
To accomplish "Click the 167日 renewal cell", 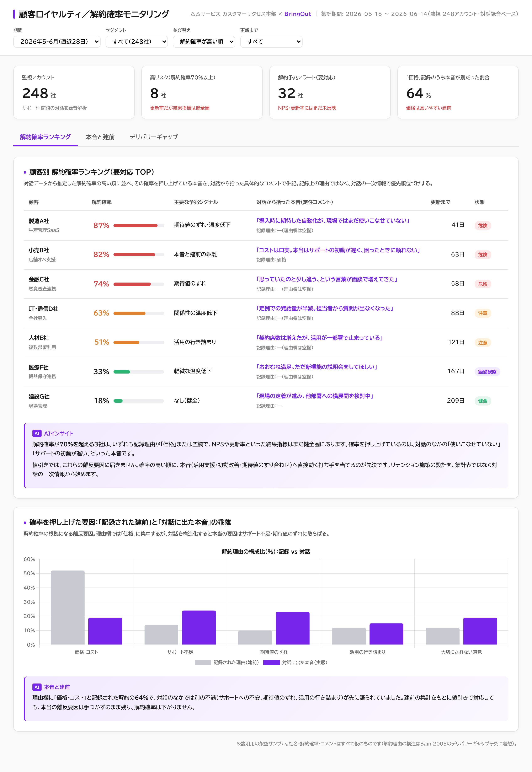I will pos(456,371).
